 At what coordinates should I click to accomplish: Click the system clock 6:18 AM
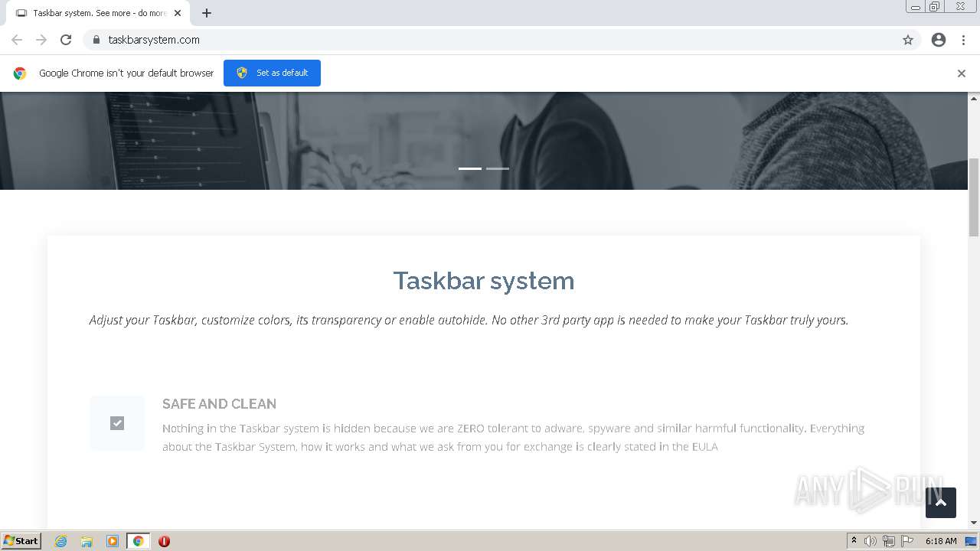(x=941, y=541)
